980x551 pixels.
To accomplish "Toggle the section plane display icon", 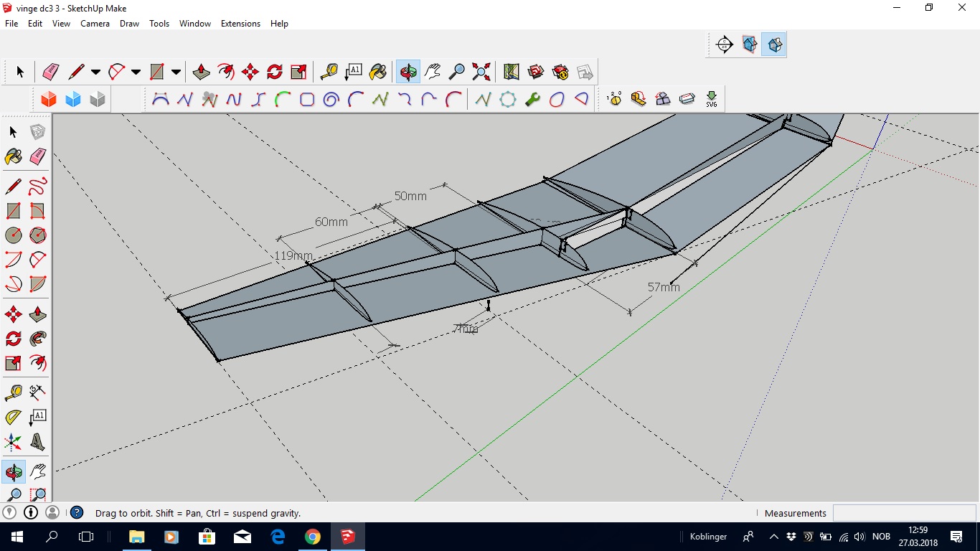I will 750,44.
